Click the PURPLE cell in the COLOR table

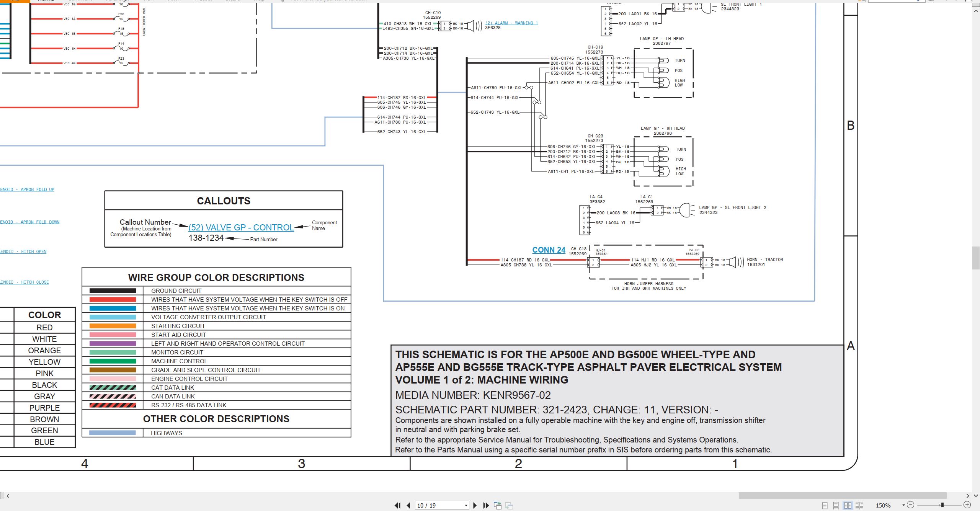pyautogui.click(x=45, y=408)
